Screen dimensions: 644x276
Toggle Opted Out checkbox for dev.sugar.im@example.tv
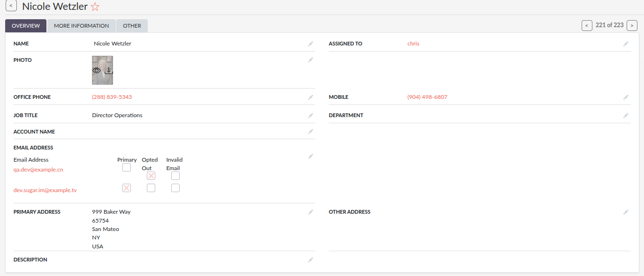point(151,188)
